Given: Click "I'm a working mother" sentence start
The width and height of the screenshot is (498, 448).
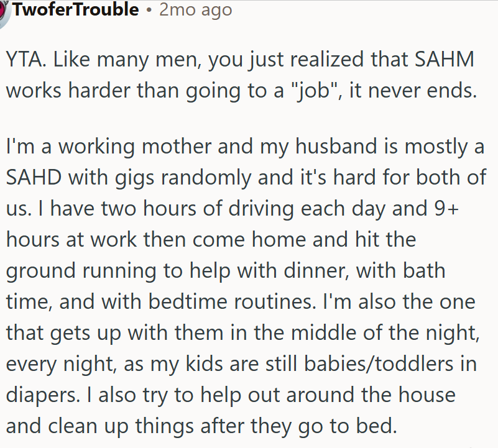Looking at the screenshot, I should point(109,147).
